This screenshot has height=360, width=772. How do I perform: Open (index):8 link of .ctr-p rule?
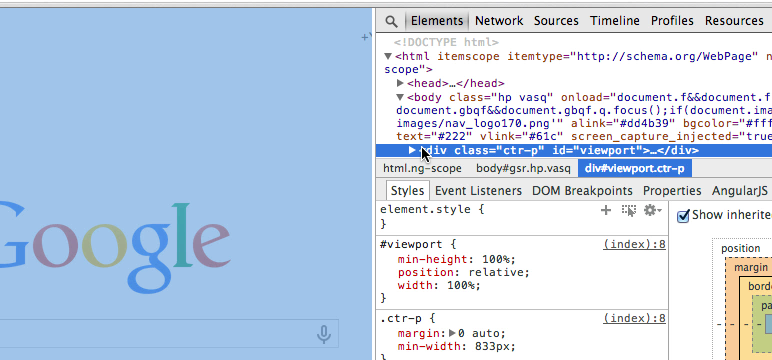(x=634, y=319)
